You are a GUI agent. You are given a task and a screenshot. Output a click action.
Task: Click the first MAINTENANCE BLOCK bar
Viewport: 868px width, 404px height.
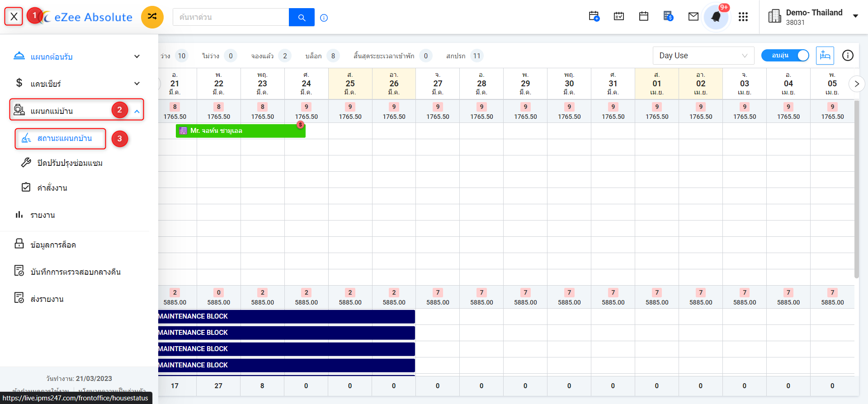pyautogui.click(x=286, y=316)
